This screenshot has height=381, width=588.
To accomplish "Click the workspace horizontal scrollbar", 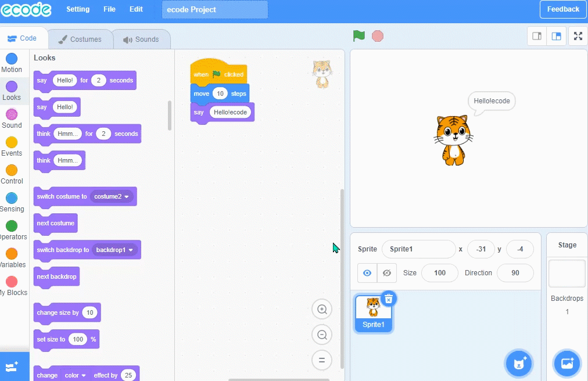I will [x=279, y=379].
